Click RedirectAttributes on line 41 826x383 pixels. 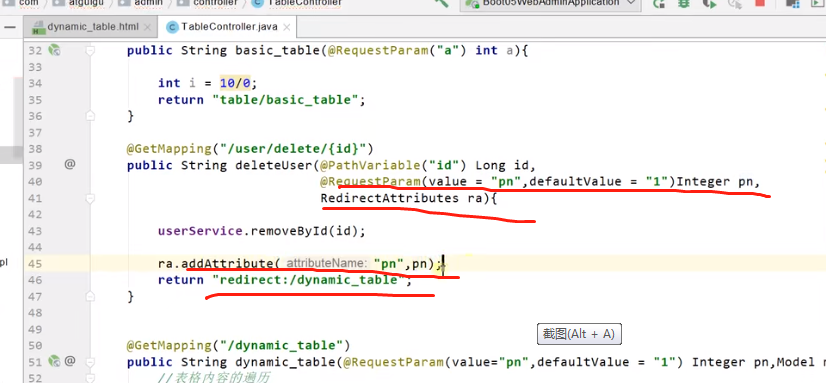[390, 198]
